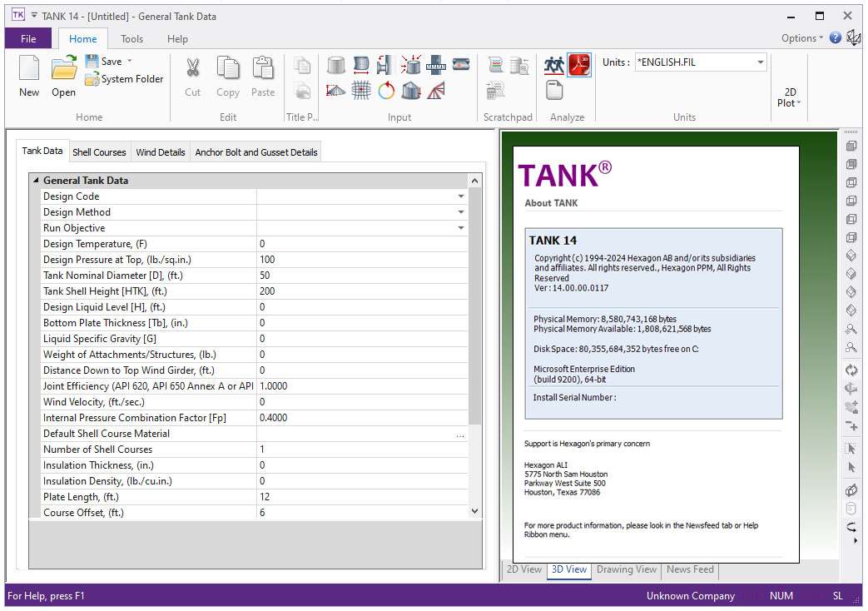The width and height of the screenshot is (868, 611).
Task: Open first Scratchpad icon with wavy lines
Action: [496, 66]
